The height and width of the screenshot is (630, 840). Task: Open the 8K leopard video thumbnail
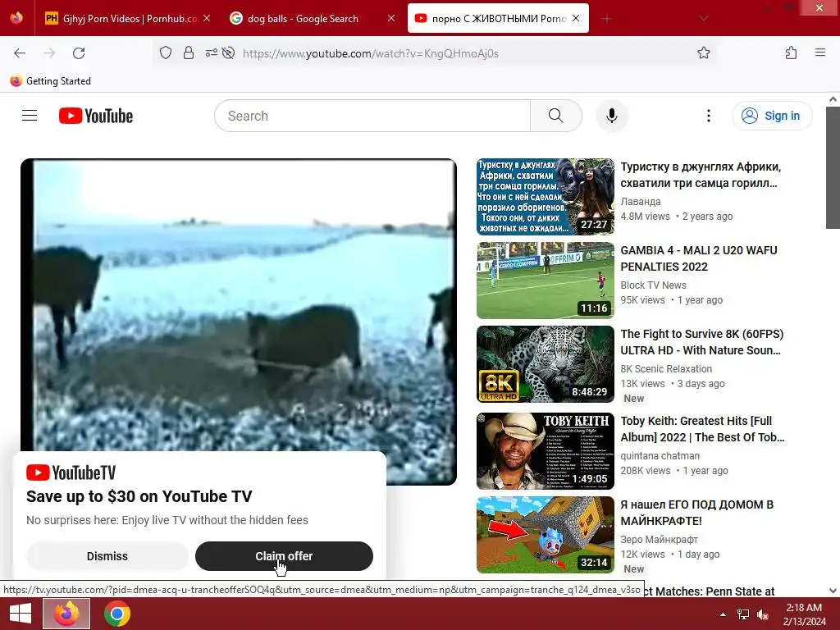[546, 363]
